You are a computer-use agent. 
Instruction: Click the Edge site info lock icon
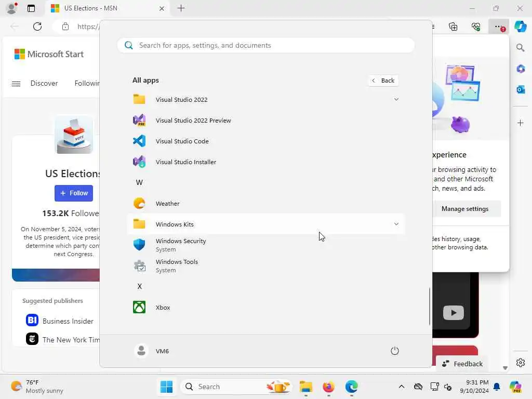65,26
